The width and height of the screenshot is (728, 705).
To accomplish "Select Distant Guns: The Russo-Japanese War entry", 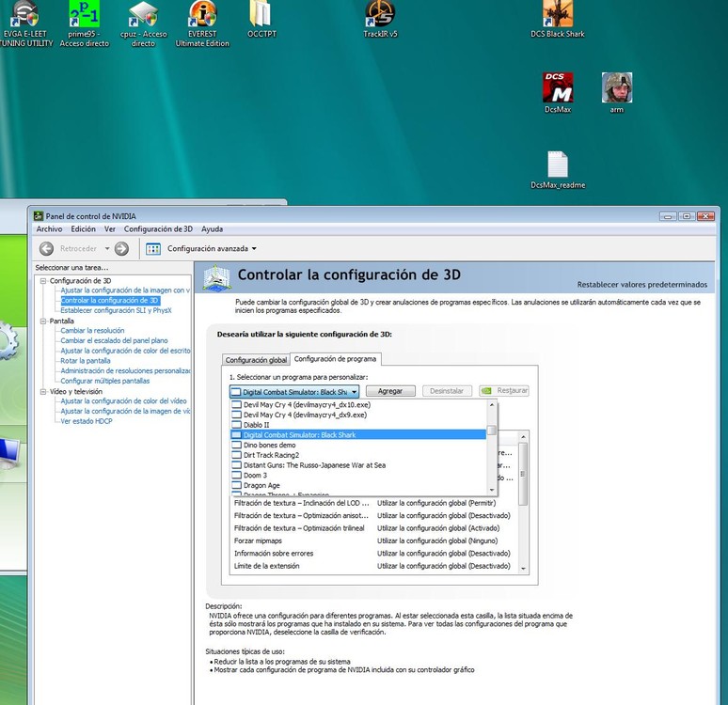I will click(x=358, y=465).
